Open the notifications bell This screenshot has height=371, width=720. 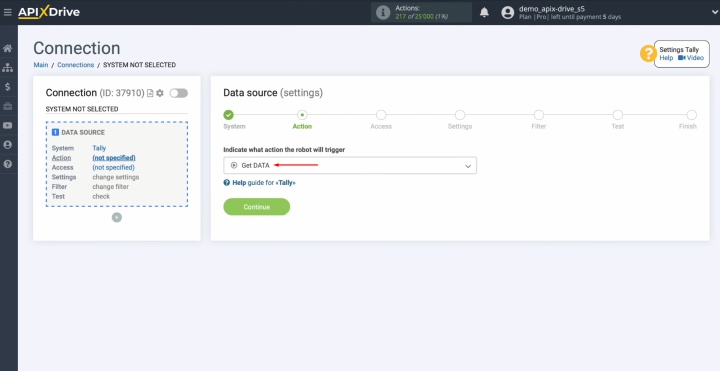484,13
